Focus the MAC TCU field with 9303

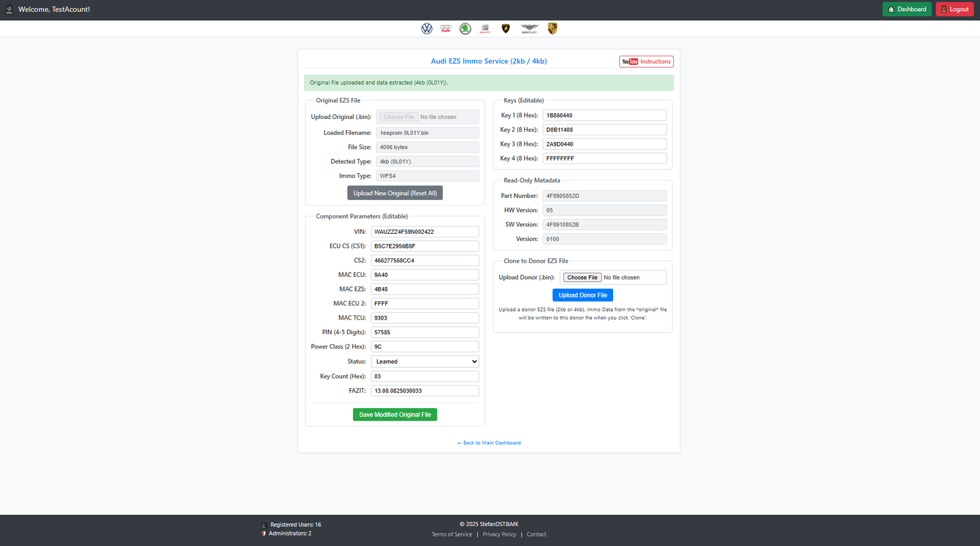(x=425, y=318)
